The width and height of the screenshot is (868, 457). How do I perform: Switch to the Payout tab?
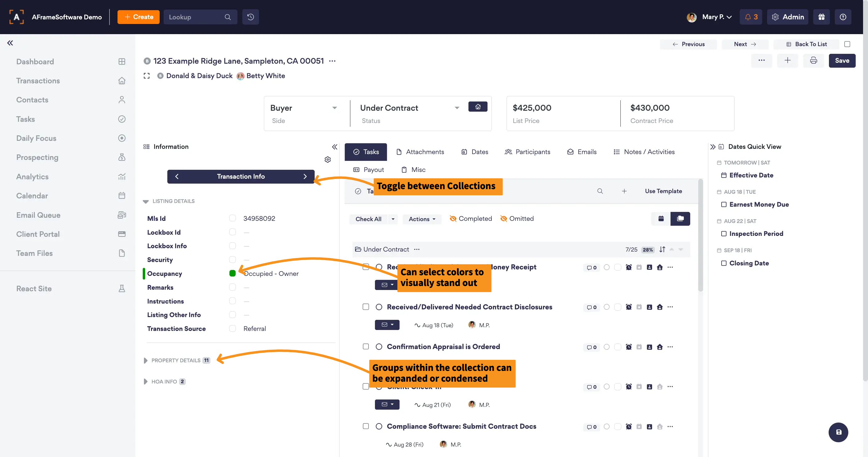click(368, 170)
